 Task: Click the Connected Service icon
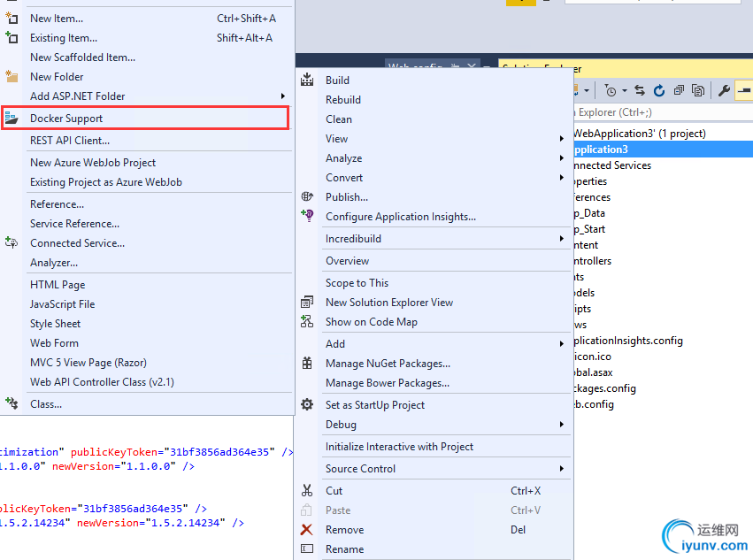pyautogui.click(x=12, y=243)
